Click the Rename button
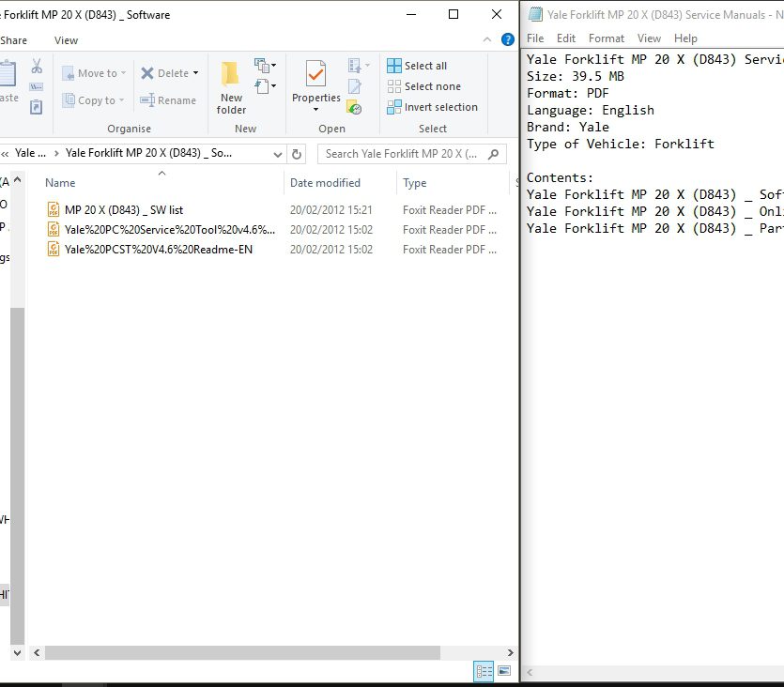784x687 pixels. [x=168, y=100]
